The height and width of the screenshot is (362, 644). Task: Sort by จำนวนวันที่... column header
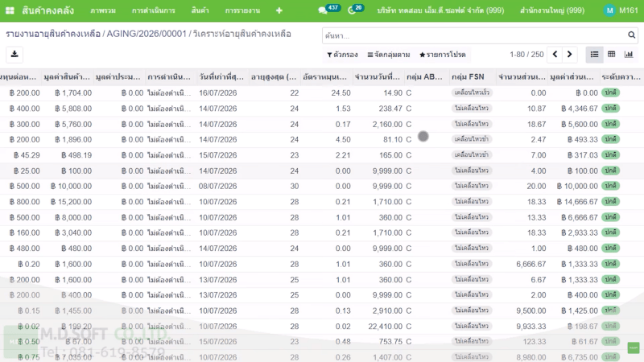(377, 76)
